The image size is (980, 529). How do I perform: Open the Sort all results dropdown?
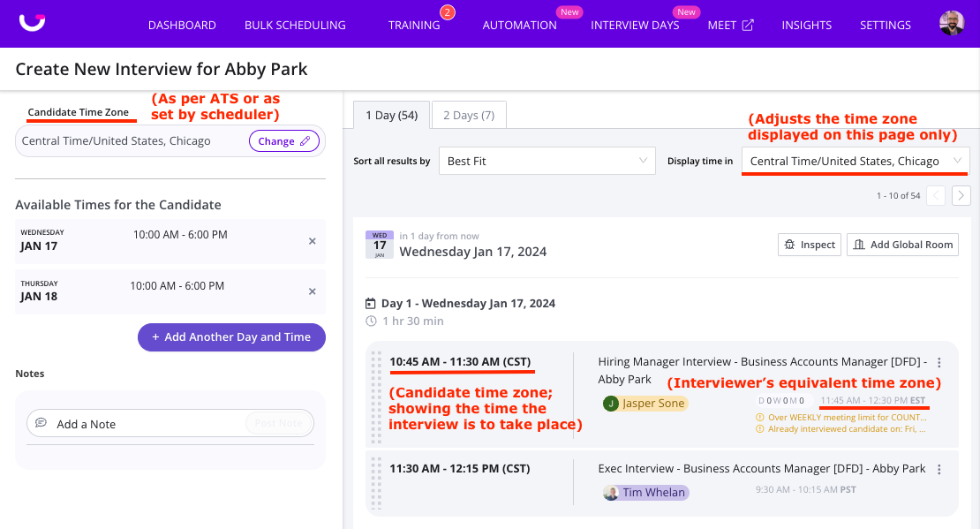click(x=547, y=161)
